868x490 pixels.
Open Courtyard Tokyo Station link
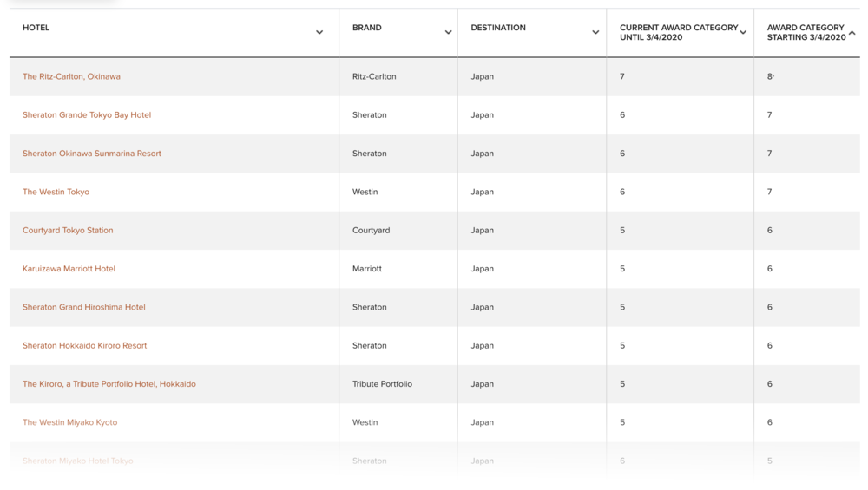click(x=68, y=230)
